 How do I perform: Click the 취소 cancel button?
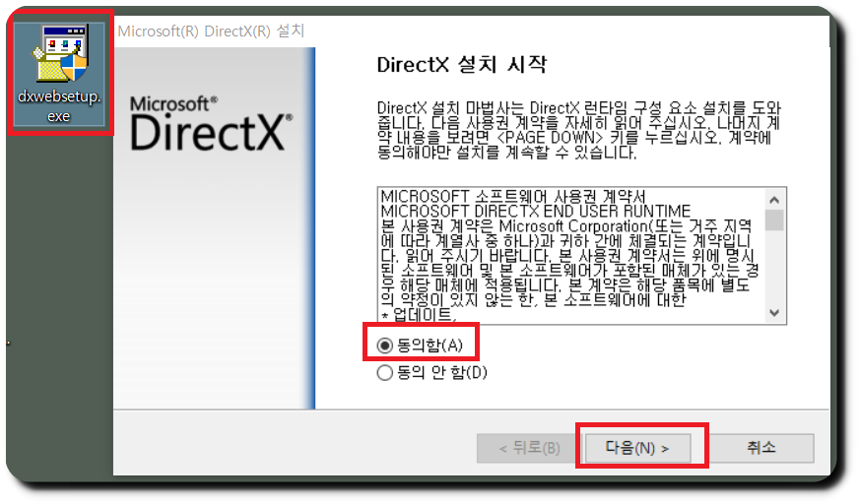pos(761,448)
